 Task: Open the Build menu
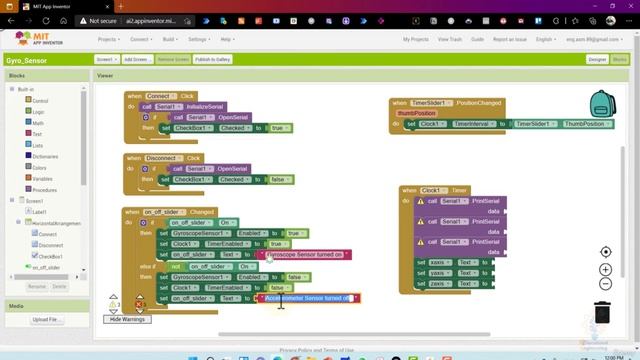170,40
